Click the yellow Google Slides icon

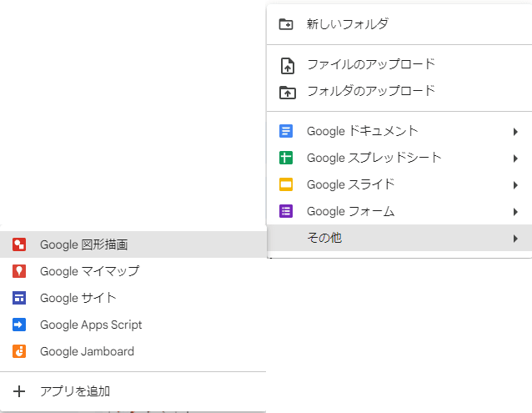point(286,184)
